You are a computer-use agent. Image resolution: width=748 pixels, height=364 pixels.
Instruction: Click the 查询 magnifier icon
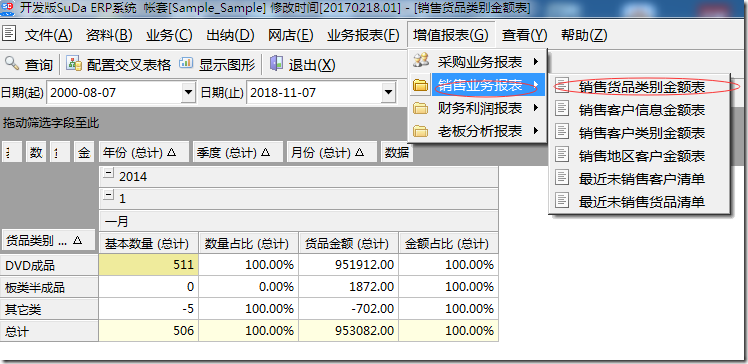[x=12, y=63]
